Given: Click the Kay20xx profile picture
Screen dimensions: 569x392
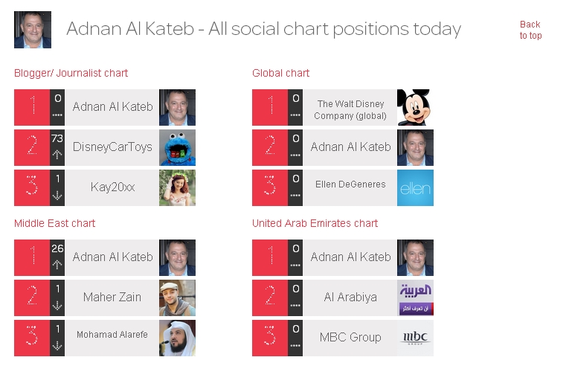Looking at the screenshot, I should point(177,188).
